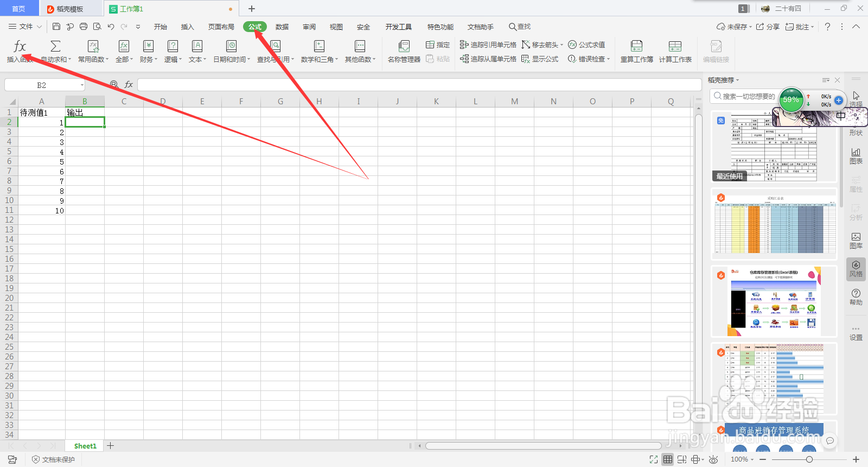Open the 审阅 tab
Image resolution: width=868 pixels, height=467 pixels.
(x=309, y=27)
